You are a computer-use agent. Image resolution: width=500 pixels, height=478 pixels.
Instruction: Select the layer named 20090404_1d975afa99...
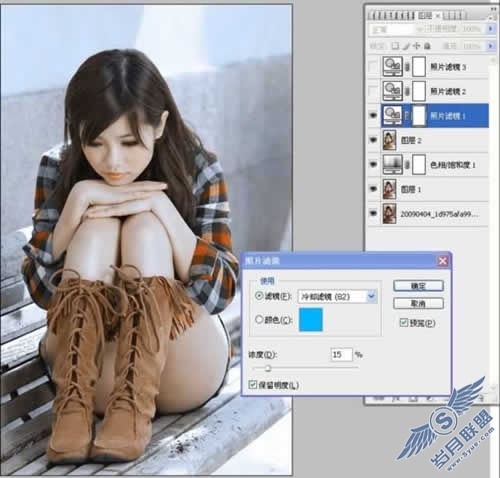[439, 214]
